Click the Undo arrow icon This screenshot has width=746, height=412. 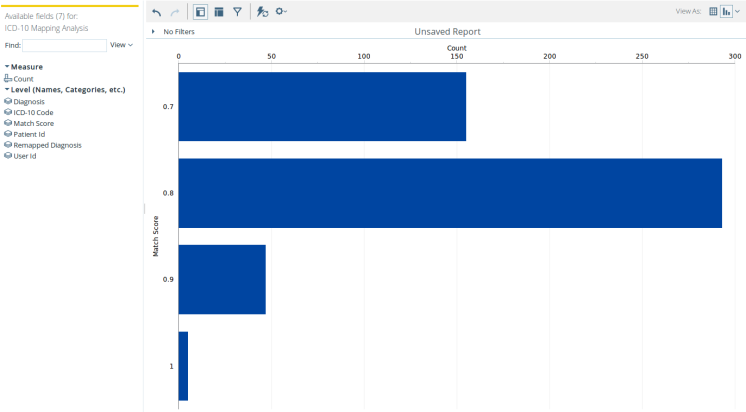(x=157, y=12)
